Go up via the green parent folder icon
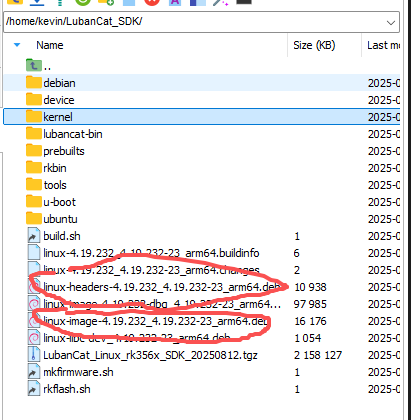This screenshot has height=420, width=411. click(x=34, y=65)
